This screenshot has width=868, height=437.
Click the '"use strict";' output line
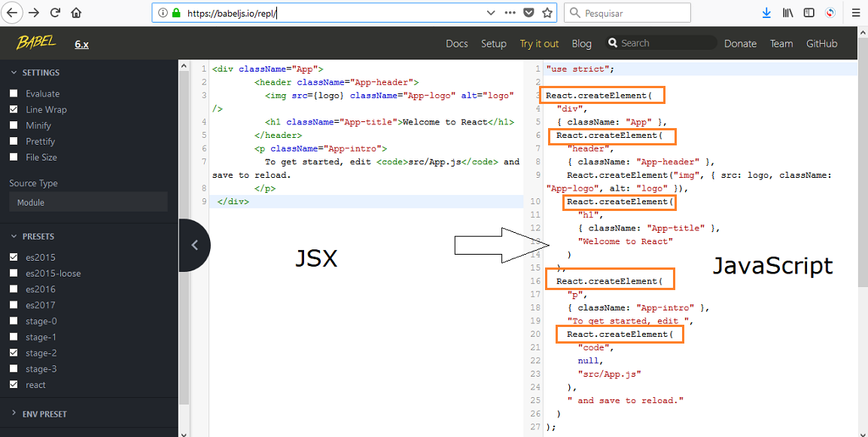[x=580, y=69]
